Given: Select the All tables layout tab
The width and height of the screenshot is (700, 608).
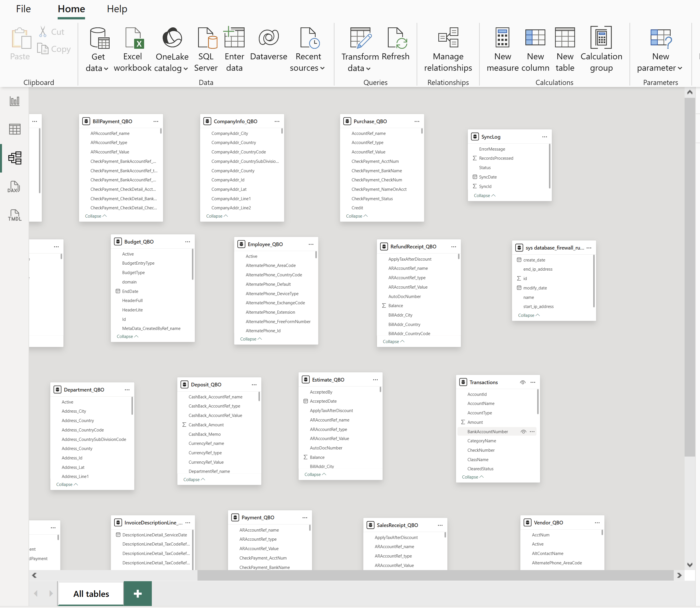Looking at the screenshot, I should pos(91,594).
